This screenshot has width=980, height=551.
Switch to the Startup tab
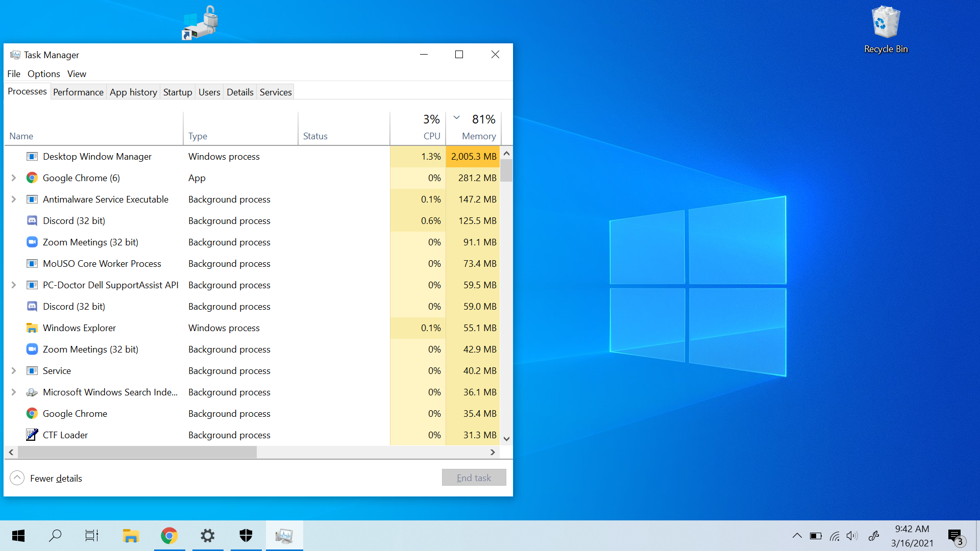178,92
